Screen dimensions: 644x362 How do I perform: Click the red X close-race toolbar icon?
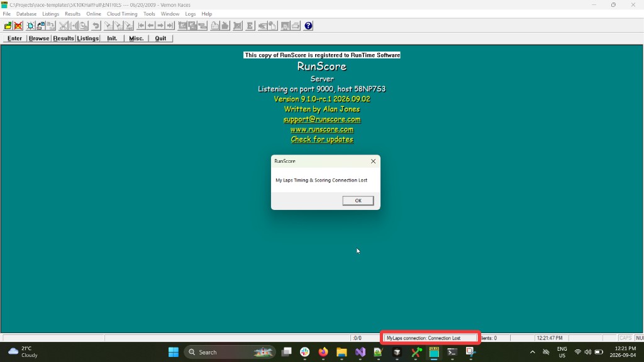tap(18, 26)
